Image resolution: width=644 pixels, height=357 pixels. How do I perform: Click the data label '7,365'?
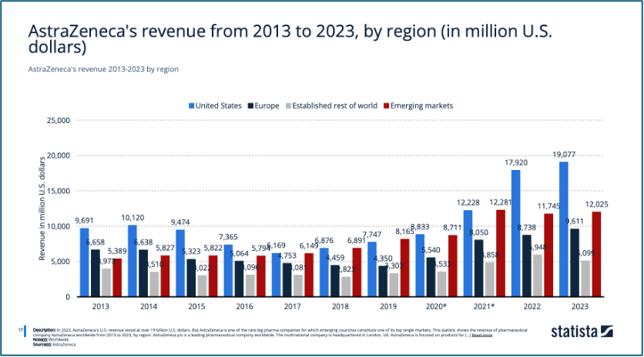(x=228, y=237)
